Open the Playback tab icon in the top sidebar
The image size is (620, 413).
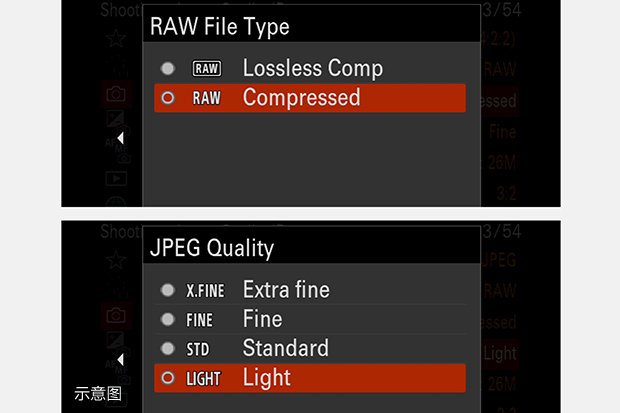[116, 178]
